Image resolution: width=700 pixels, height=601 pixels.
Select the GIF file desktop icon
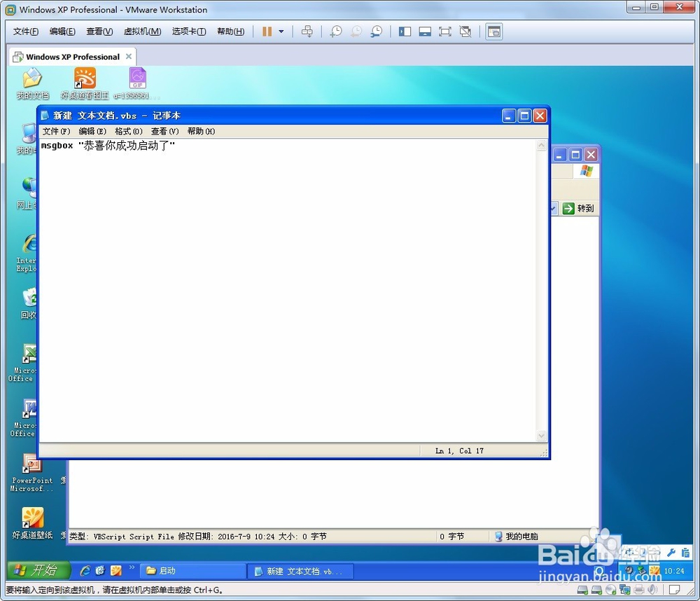[x=137, y=83]
